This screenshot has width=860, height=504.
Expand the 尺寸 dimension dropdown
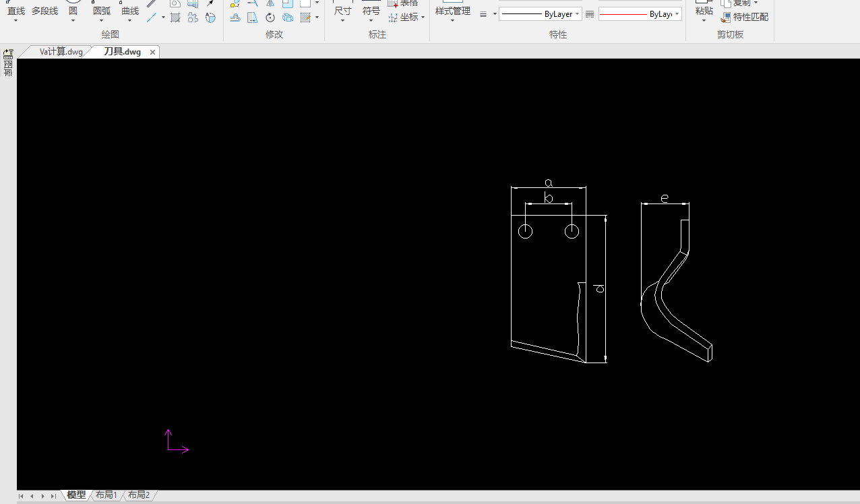[342, 20]
